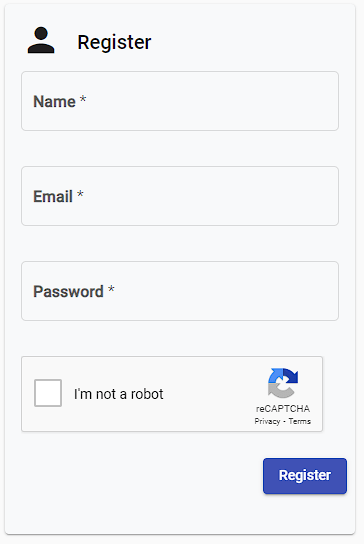
Task: Focus the Name input field
Action: pos(180,101)
